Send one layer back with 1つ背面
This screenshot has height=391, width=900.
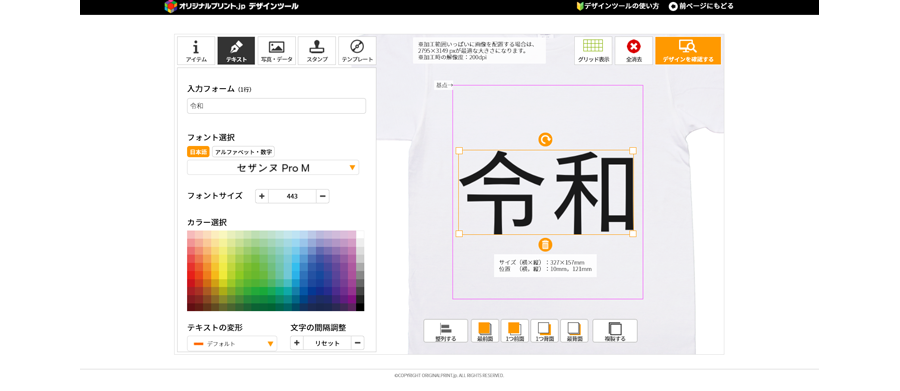click(545, 331)
